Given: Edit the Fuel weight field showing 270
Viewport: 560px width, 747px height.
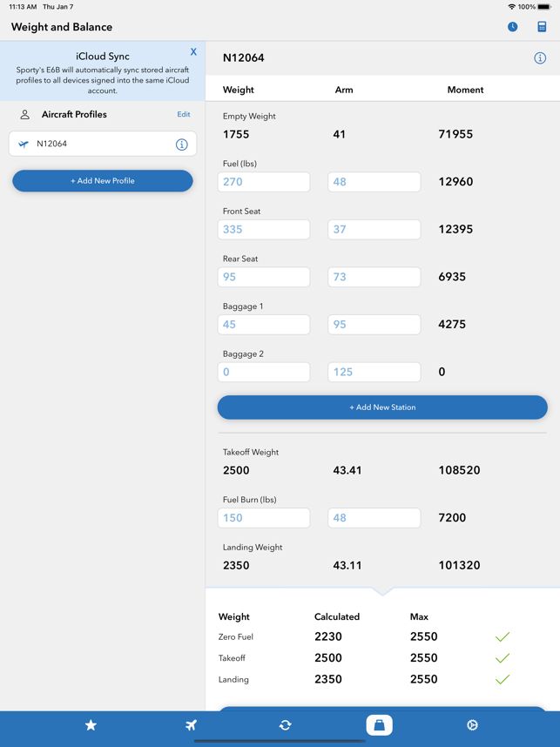Looking at the screenshot, I should pyautogui.click(x=264, y=182).
